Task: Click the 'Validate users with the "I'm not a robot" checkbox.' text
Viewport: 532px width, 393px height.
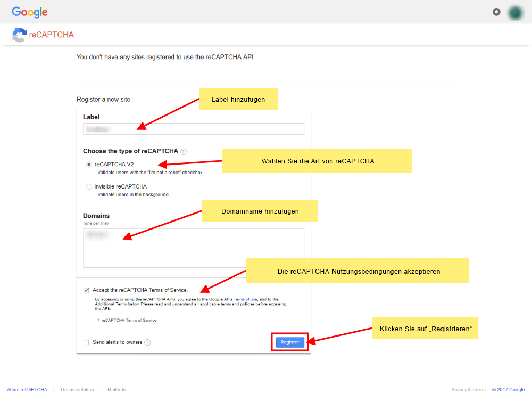Action: click(x=151, y=173)
